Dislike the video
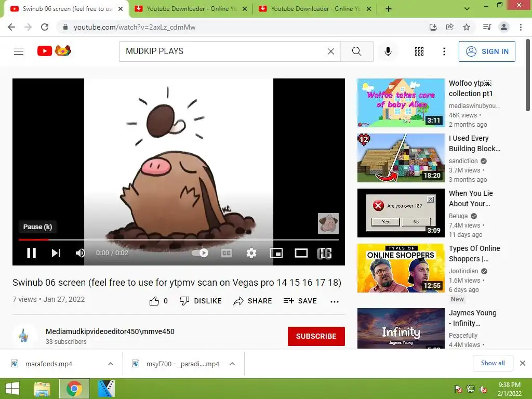This screenshot has height=399, width=532. 201,301
